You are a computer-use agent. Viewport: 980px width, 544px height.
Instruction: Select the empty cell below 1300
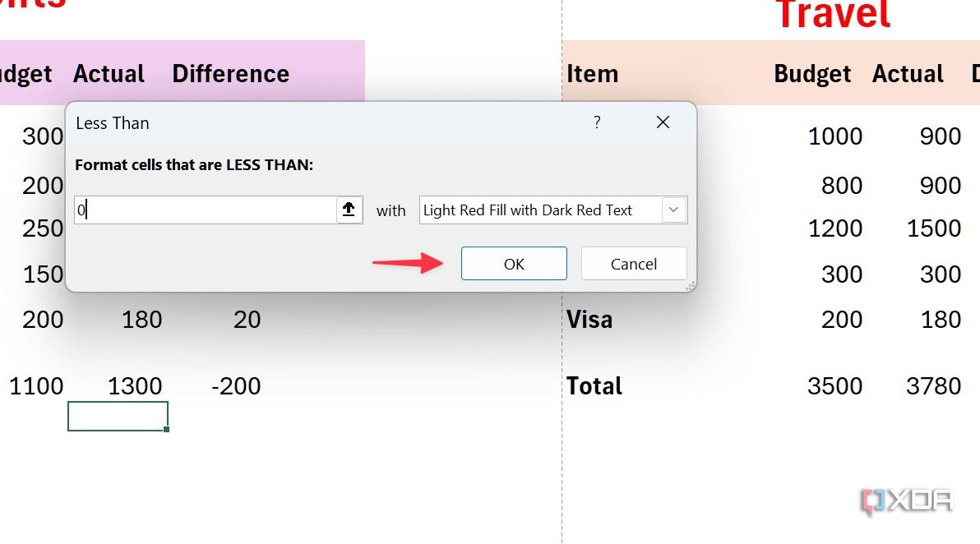click(x=118, y=415)
